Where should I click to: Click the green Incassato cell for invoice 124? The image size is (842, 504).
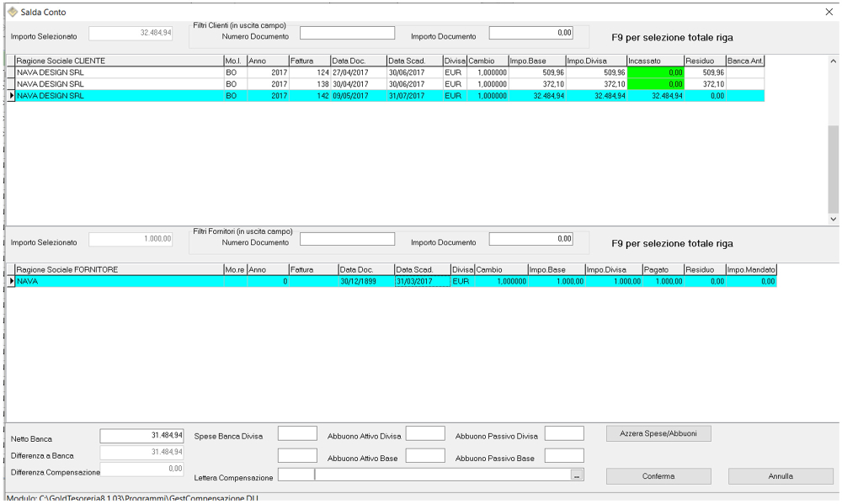coord(654,73)
